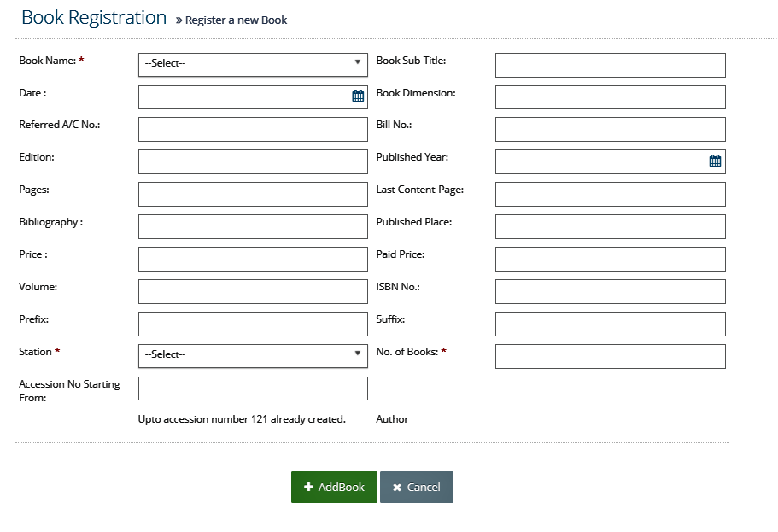Viewport: 778px width, 532px height.
Task: Select the 'No. of Books:' label
Action: (x=407, y=352)
